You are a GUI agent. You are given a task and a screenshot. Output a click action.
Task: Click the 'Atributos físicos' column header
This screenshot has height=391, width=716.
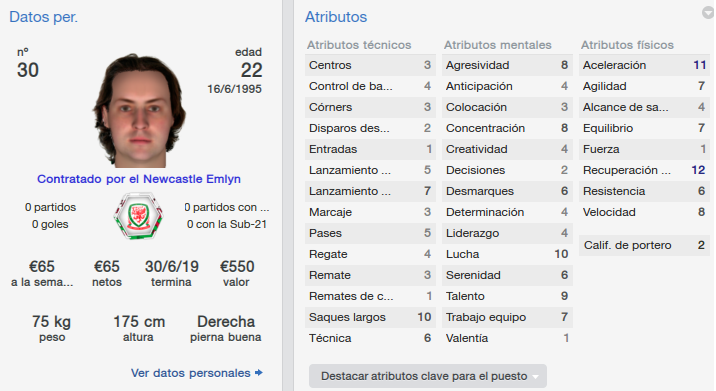click(x=627, y=45)
